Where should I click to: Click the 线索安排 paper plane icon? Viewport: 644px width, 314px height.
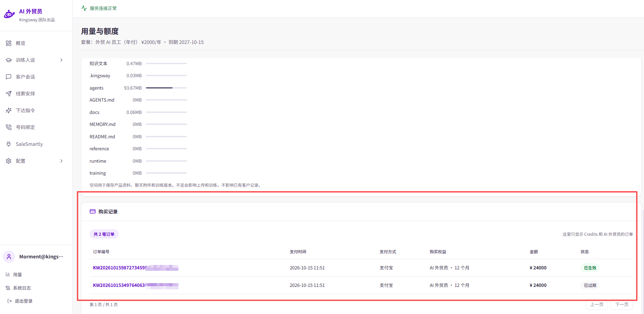click(x=9, y=94)
